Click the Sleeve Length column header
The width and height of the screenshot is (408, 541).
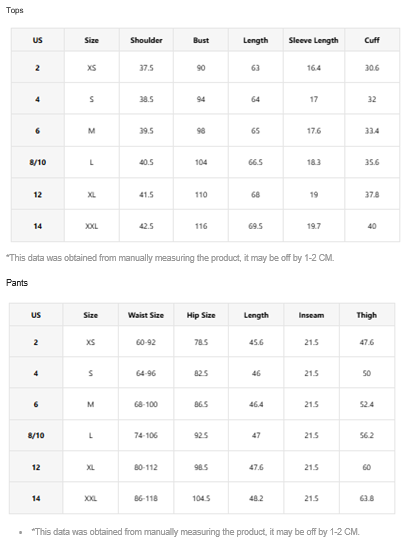(x=314, y=40)
